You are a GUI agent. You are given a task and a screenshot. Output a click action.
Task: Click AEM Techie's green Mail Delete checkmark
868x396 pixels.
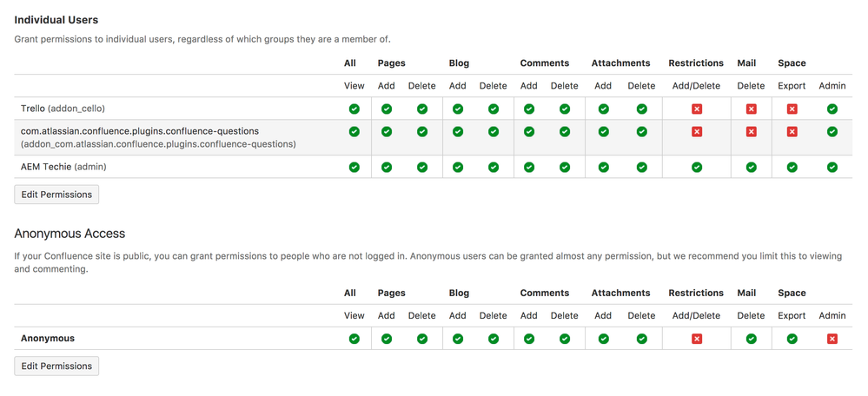tap(751, 167)
